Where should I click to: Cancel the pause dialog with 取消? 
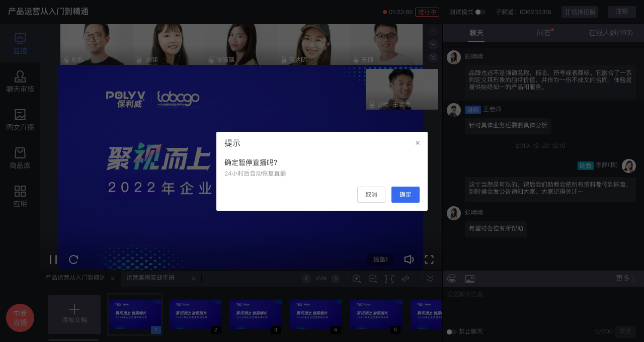coord(371,195)
